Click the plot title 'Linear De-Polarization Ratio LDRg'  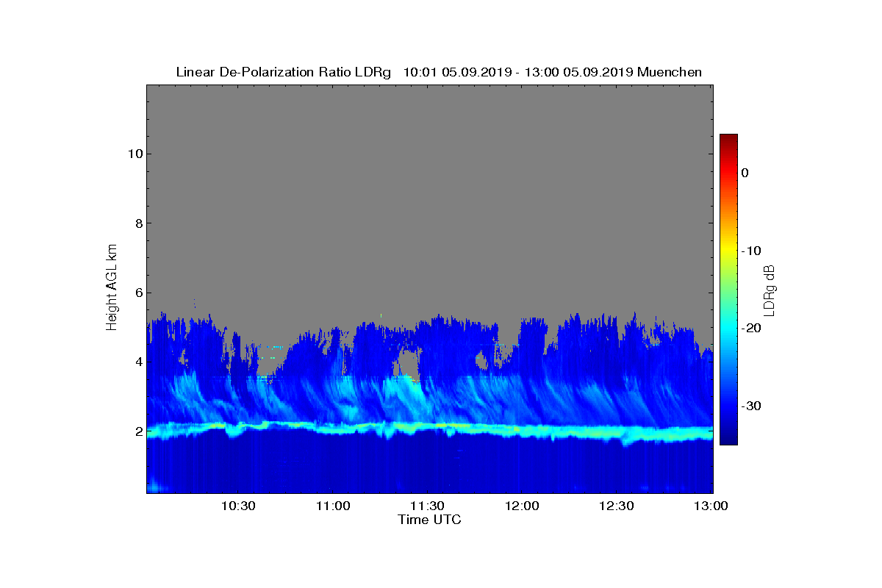pyautogui.click(x=284, y=72)
